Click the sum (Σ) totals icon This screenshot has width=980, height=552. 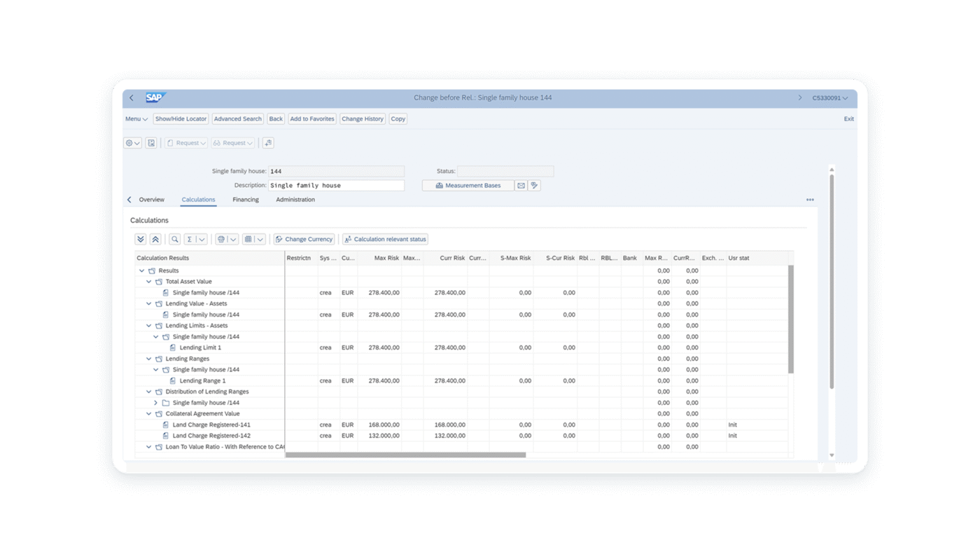pyautogui.click(x=190, y=239)
